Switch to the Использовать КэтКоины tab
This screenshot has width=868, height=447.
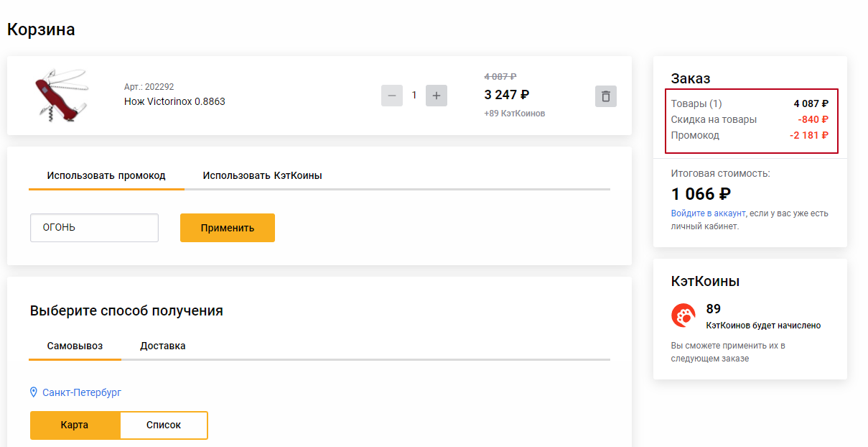tap(262, 175)
